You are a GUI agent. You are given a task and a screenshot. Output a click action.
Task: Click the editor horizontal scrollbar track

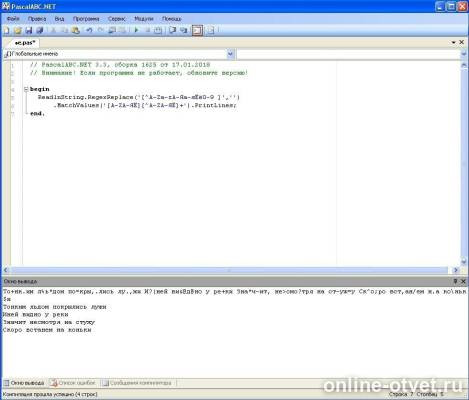pos(230,270)
